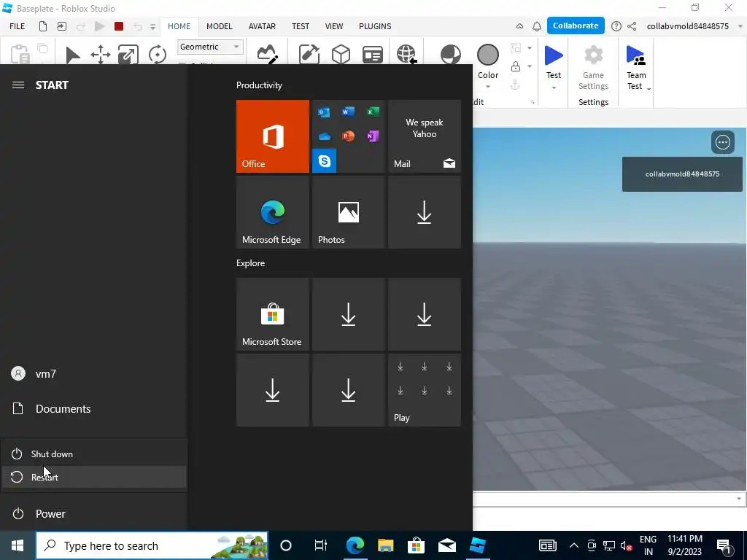Open the quick access toolbar customize dropdown

(152, 27)
